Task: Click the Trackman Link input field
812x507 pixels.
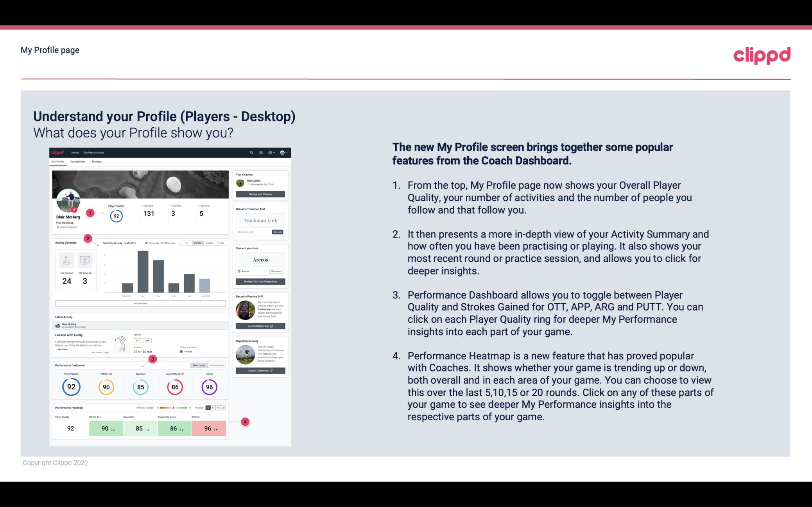Action: pyautogui.click(x=260, y=220)
